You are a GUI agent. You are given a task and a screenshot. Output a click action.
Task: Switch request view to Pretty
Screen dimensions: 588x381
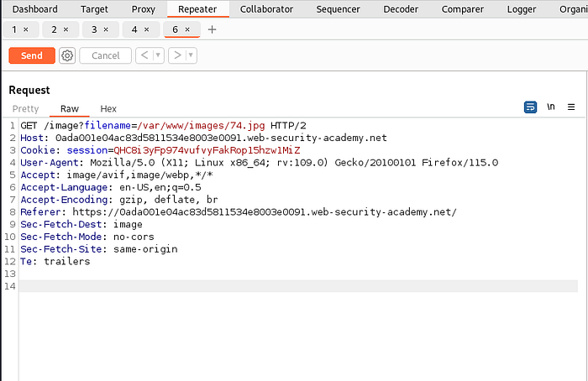[25, 108]
